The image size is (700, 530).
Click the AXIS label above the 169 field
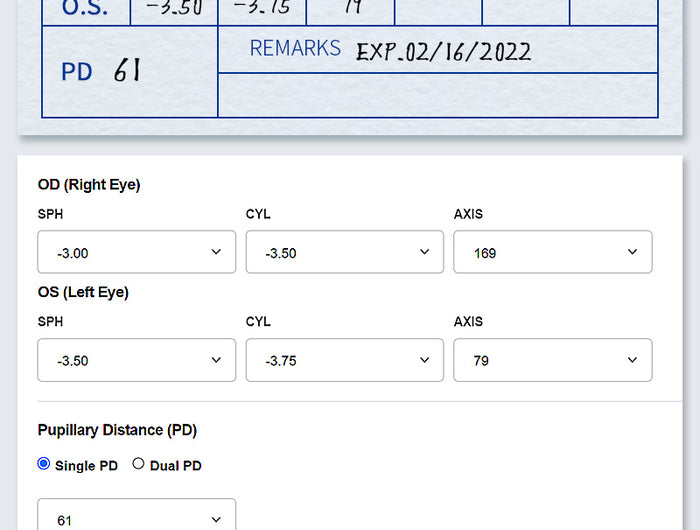468,214
